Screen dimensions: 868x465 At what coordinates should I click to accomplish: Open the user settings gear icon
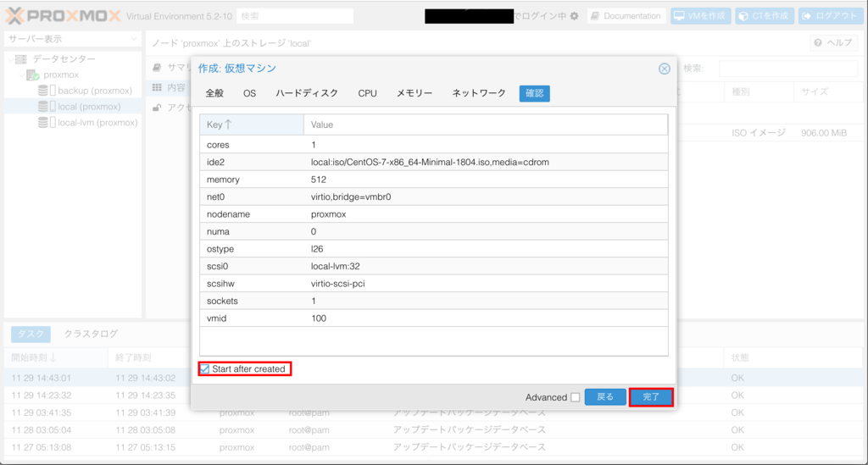pos(575,16)
